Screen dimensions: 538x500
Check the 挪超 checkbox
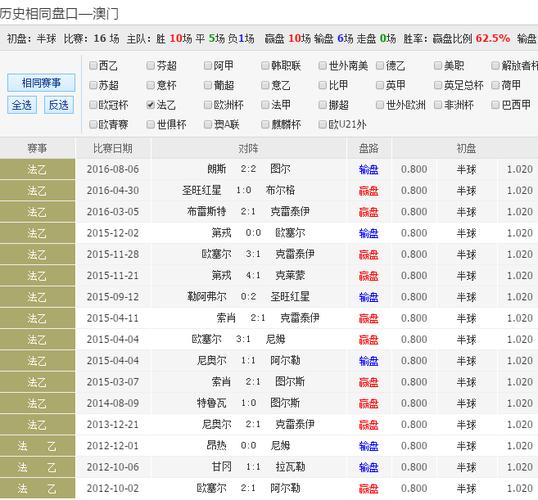(323, 105)
